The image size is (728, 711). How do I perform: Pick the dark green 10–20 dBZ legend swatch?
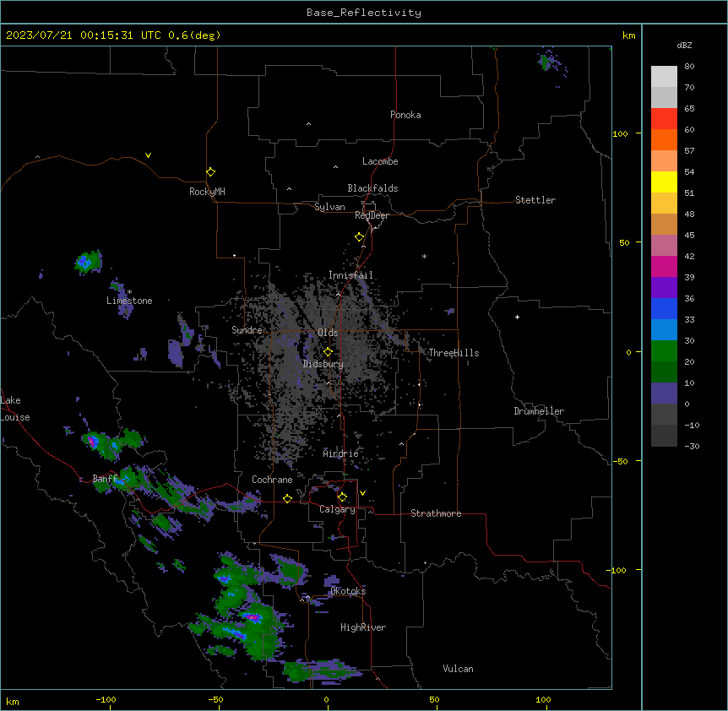tap(664, 372)
